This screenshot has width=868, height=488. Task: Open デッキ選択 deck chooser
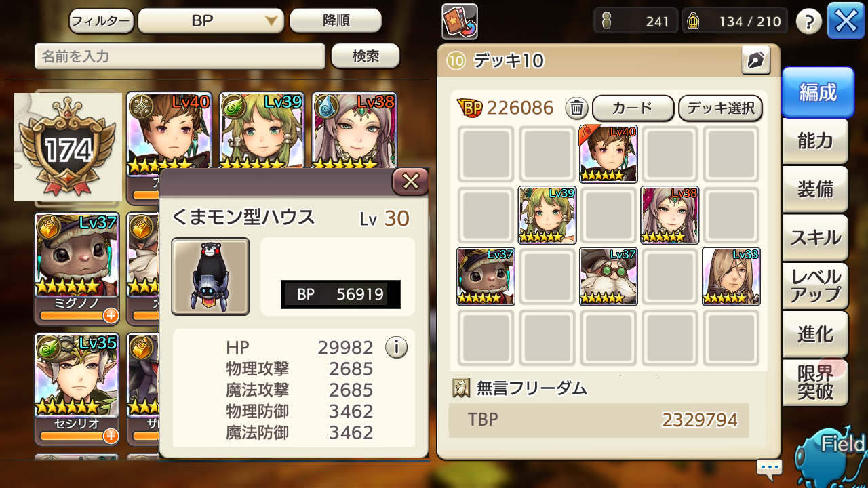(720, 108)
